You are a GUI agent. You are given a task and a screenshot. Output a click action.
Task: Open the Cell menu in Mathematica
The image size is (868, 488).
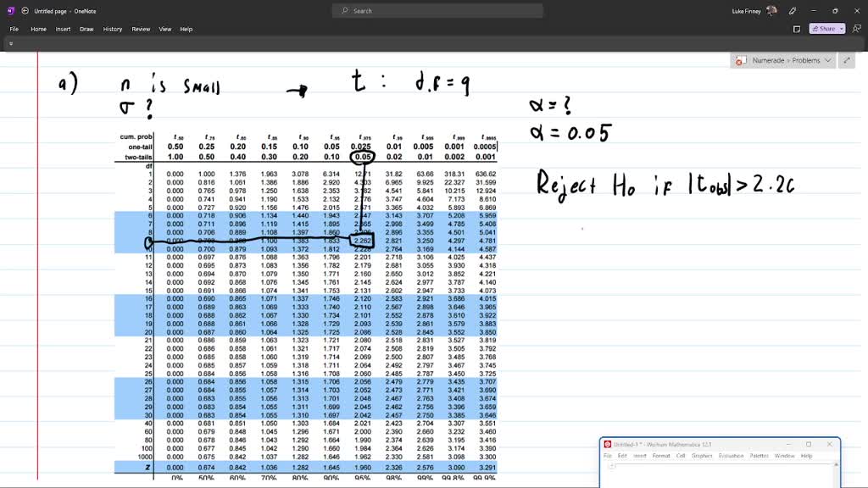(x=681, y=456)
